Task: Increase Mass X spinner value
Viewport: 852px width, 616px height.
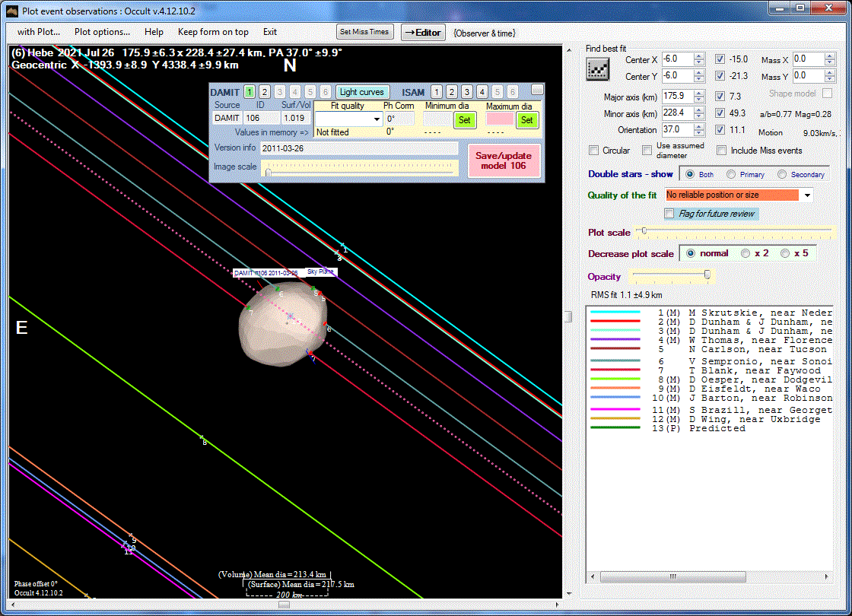Action: (x=829, y=56)
